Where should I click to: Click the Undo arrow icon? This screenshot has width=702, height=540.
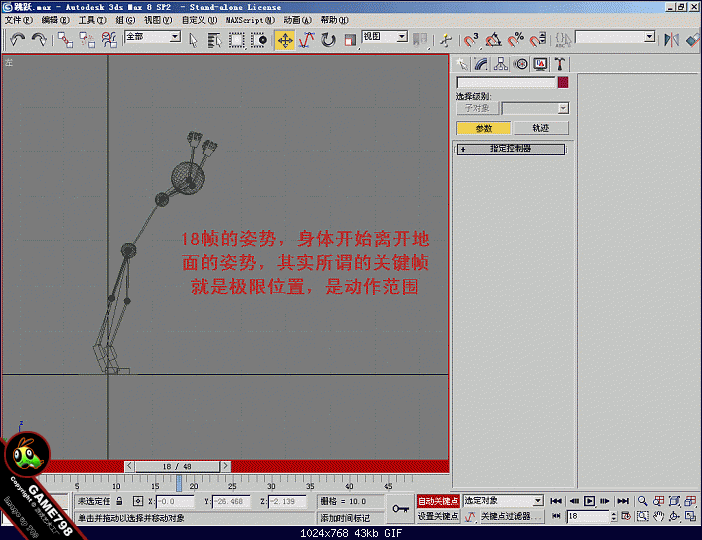pyautogui.click(x=18, y=39)
